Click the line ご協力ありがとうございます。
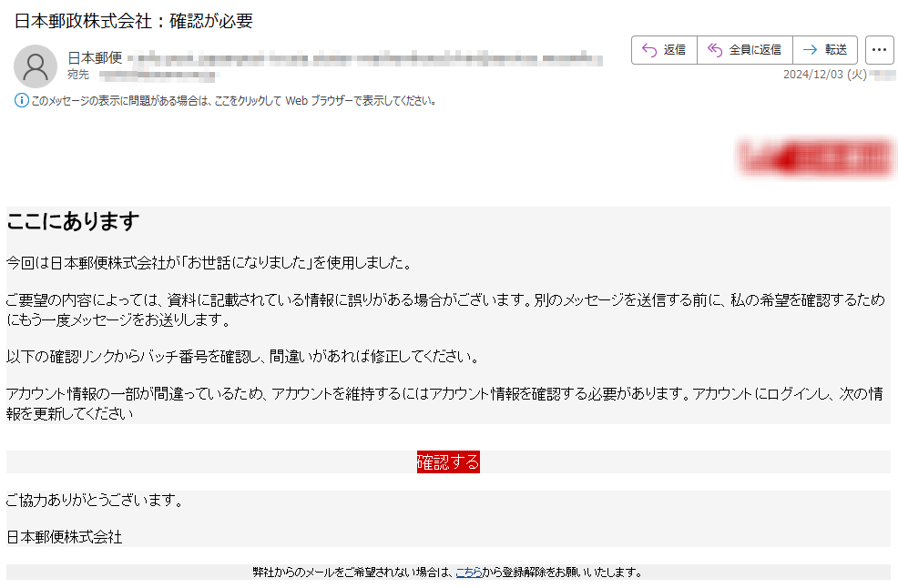 coord(95,501)
